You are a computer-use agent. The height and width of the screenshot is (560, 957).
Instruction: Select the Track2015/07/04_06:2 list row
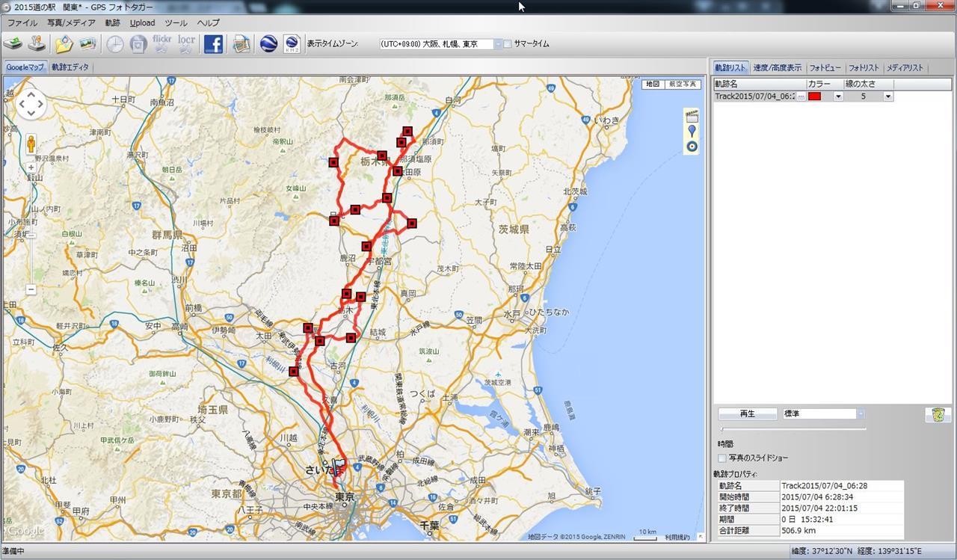[x=804, y=96]
